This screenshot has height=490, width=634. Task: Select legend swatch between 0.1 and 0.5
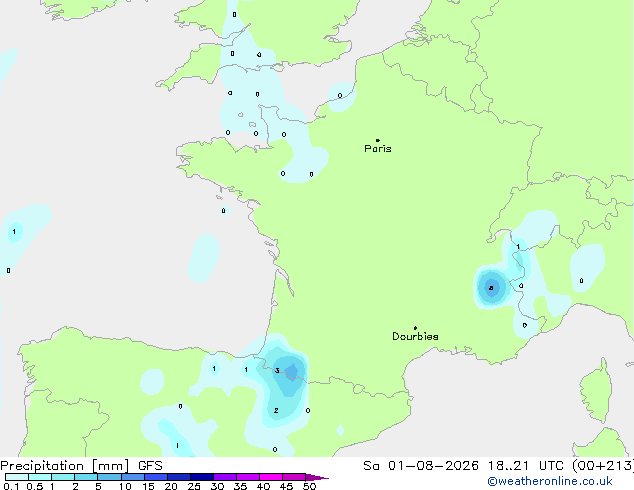(17, 477)
